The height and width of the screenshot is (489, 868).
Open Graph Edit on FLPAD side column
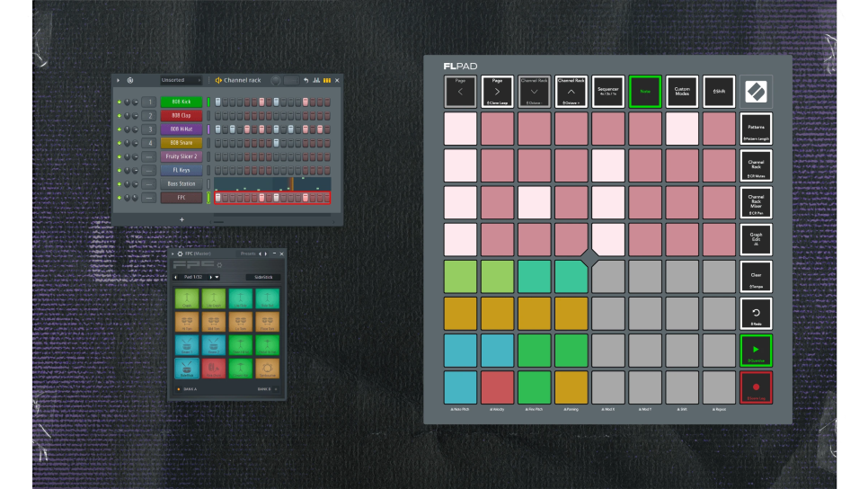point(757,239)
